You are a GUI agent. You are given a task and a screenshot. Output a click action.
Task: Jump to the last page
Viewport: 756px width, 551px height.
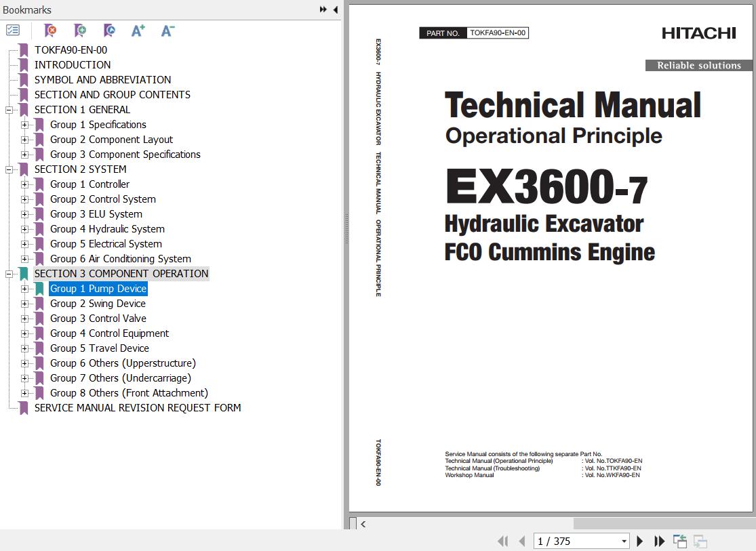[659, 542]
